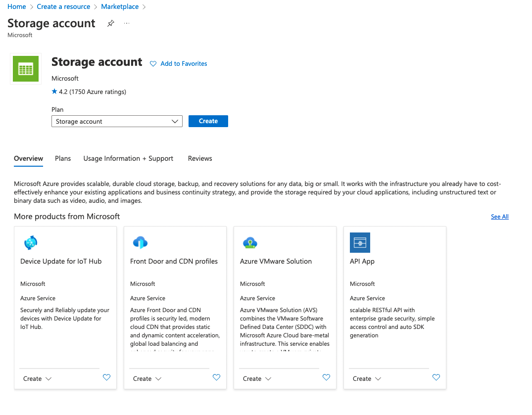532x415 pixels.
Task: Open the ellipsis menu next to the pin
Action: [x=126, y=23]
